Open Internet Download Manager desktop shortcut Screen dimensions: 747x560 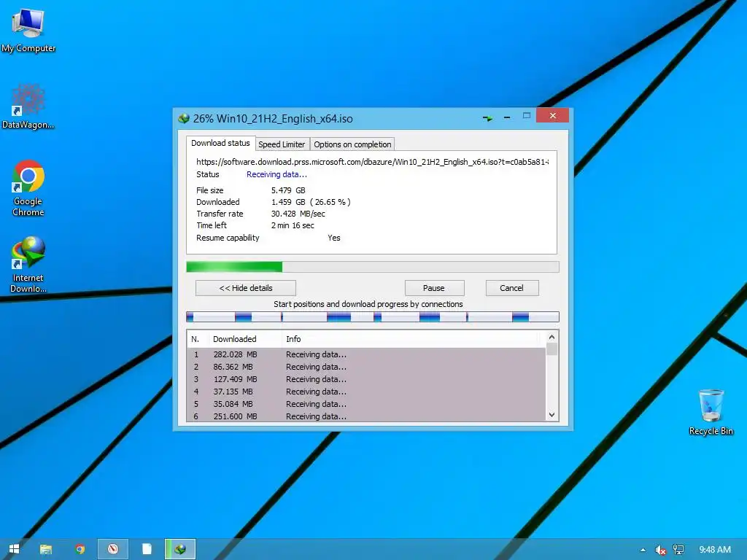[28, 264]
